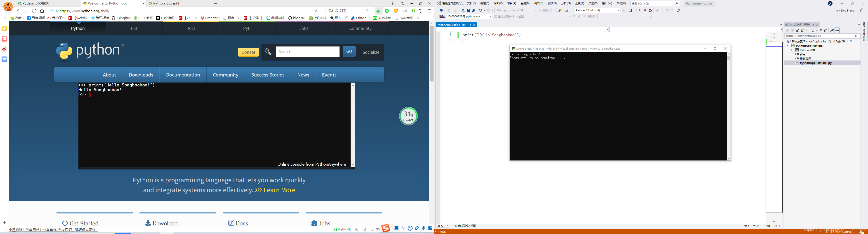The height and width of the screenshot is (234, 868).
Task: Click Show All Files icon in Solution Explorer
Action: coord(825,30)
